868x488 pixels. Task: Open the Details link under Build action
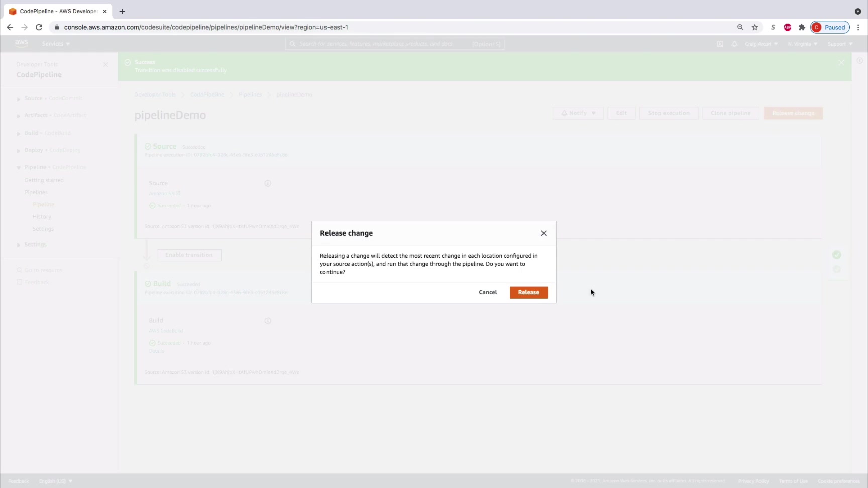[x=156, y=351]
